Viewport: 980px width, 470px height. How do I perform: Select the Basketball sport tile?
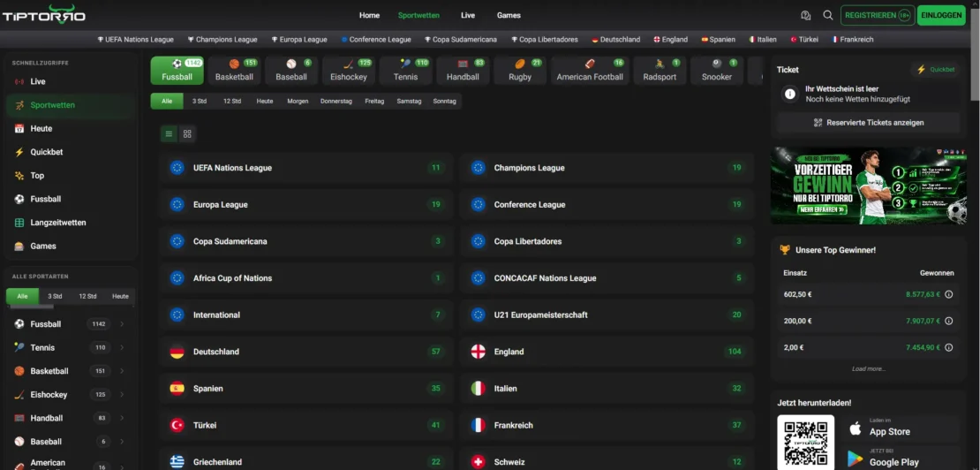[234, 71]
